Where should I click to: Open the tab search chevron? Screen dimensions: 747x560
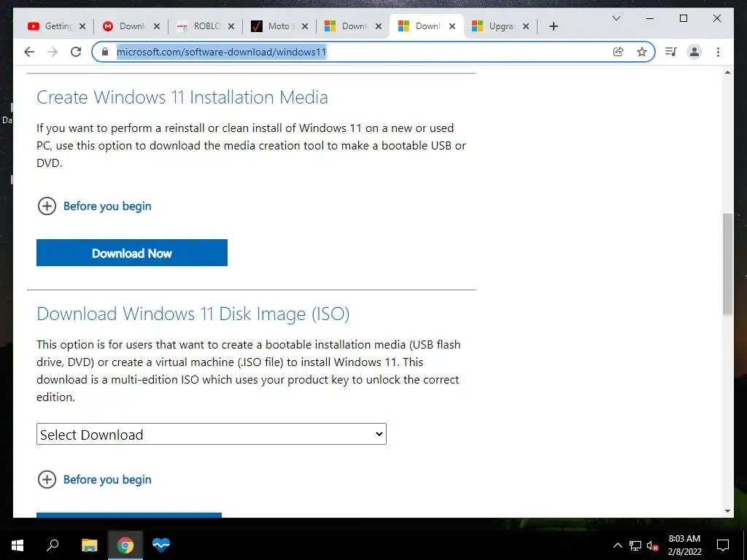tap(616, 18)
